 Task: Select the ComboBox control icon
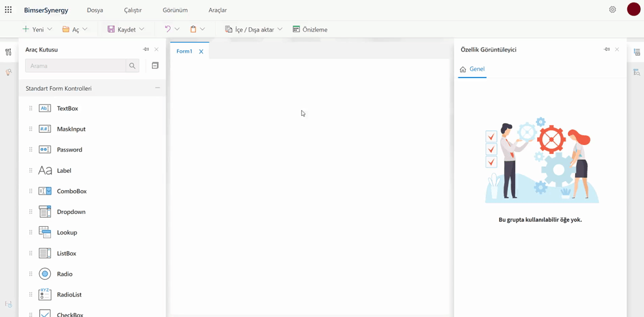(x=45, y=191)
